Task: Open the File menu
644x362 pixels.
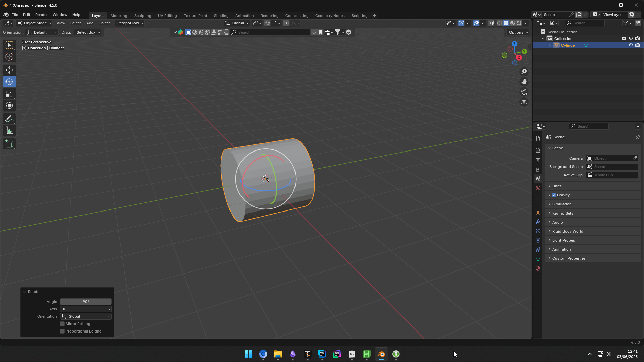Action: [x=15, y=15]
